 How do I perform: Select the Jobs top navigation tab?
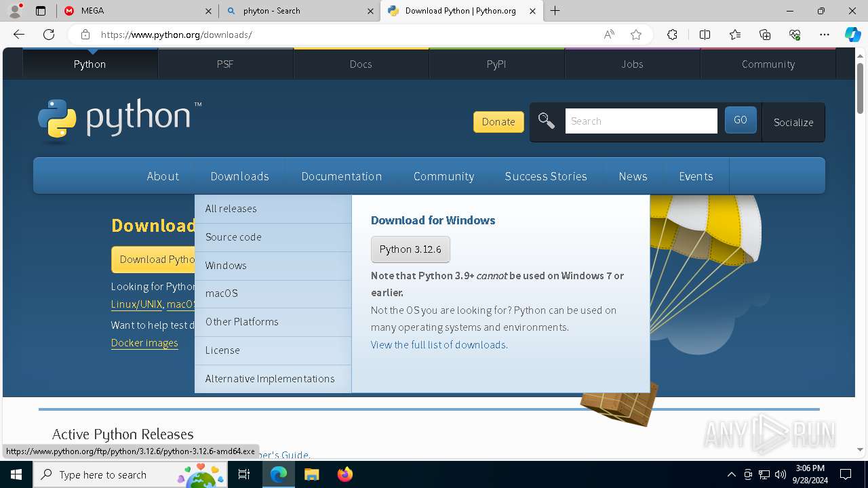(x=632, y=64)
